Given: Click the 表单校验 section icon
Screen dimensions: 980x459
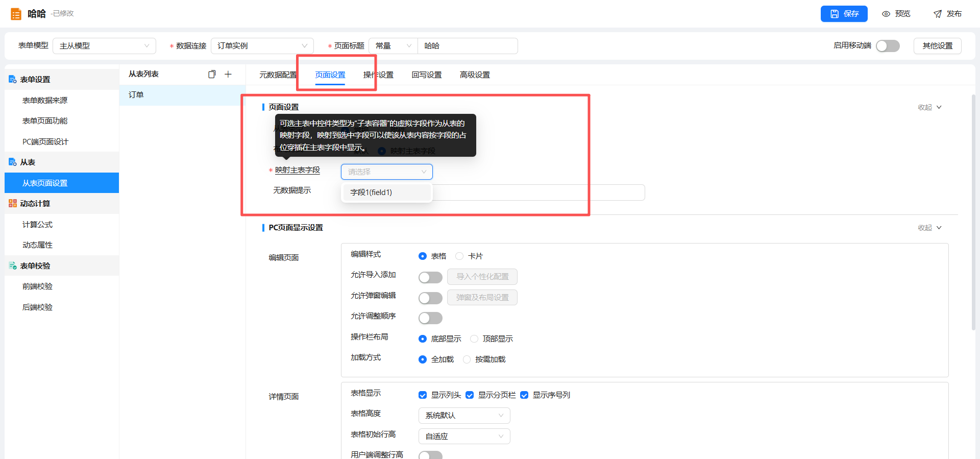Looking at the screenshot, I should [13, 265].
